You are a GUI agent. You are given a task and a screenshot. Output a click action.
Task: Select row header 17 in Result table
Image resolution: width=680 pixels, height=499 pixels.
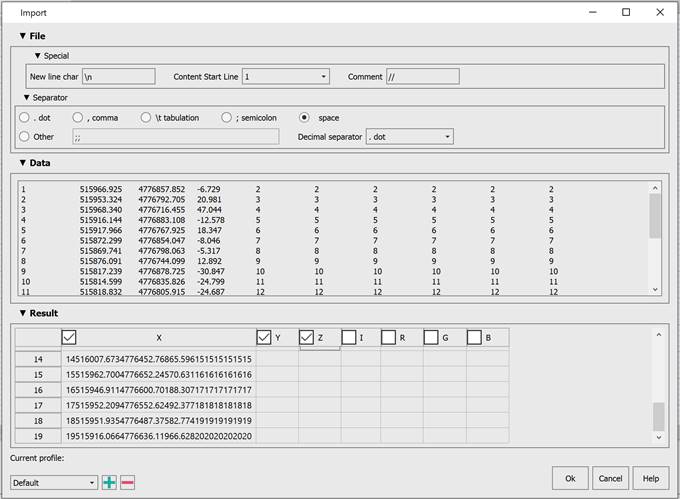click(38, 405)
